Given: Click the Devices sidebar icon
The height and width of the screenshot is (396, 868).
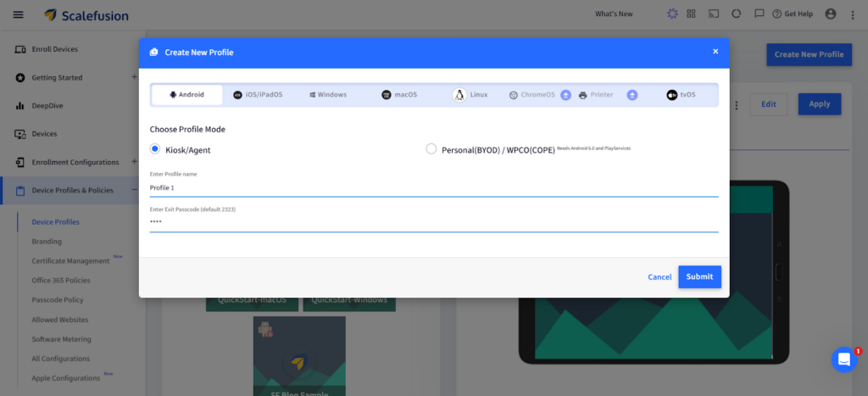Looking at the screenshot, I should pos(20,134).
